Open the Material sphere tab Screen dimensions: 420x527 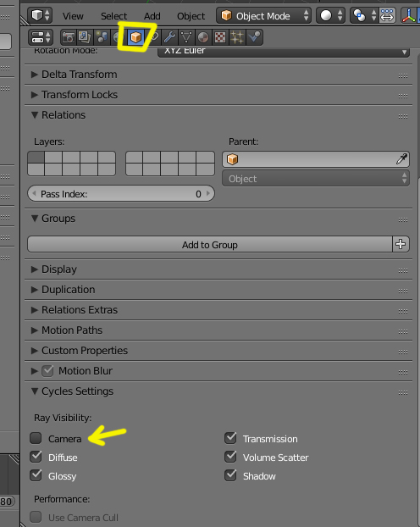203,37
